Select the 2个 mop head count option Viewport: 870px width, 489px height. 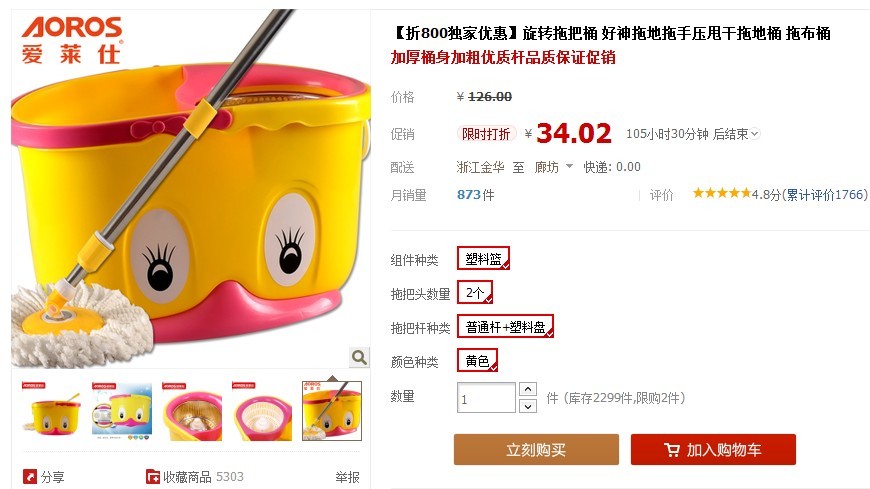click(475, 293)
